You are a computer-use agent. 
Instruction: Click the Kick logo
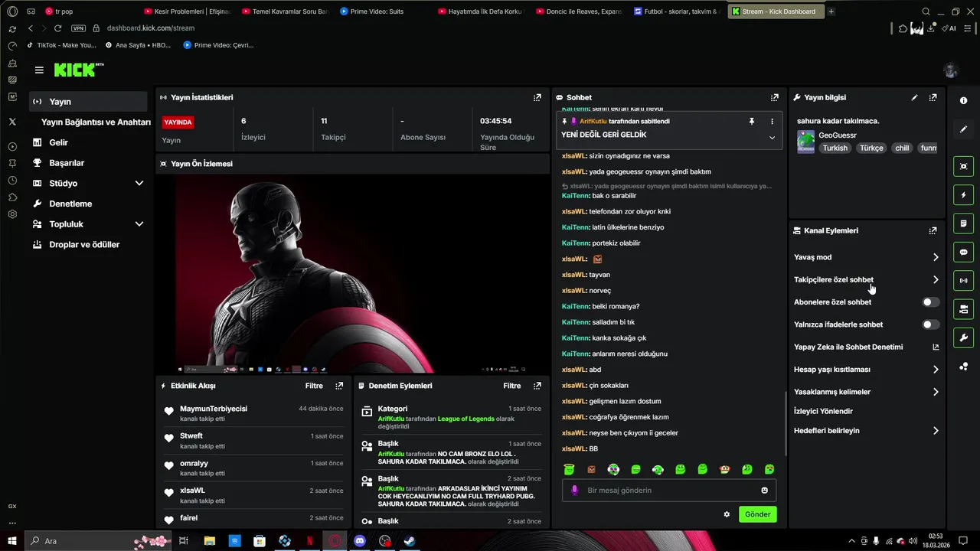pyautogui.click(x=79, y=70)
